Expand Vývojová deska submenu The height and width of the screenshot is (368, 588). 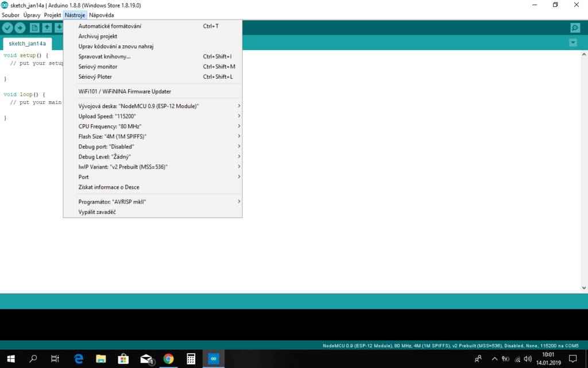tap(153, 106)
